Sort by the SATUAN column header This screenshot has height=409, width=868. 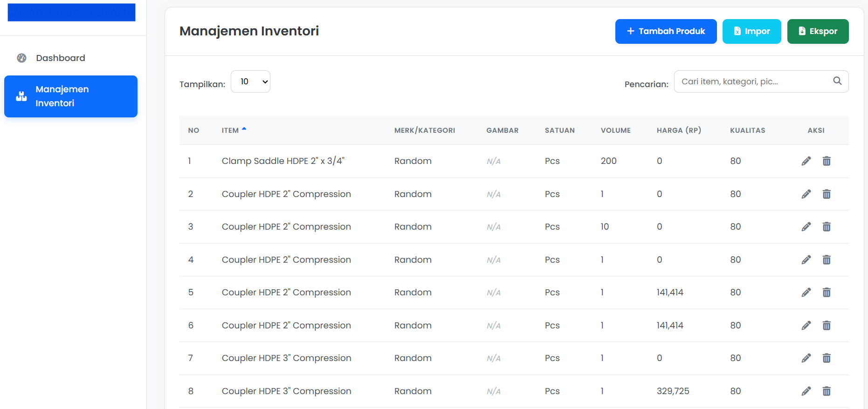point(559,130)
